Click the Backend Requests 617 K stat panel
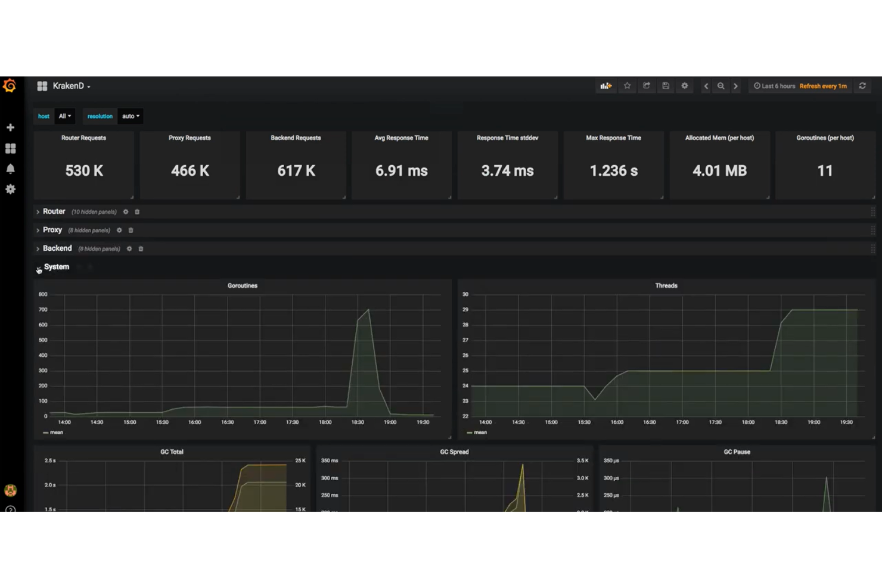Screen dimensions: 882x588 point(296,165)
